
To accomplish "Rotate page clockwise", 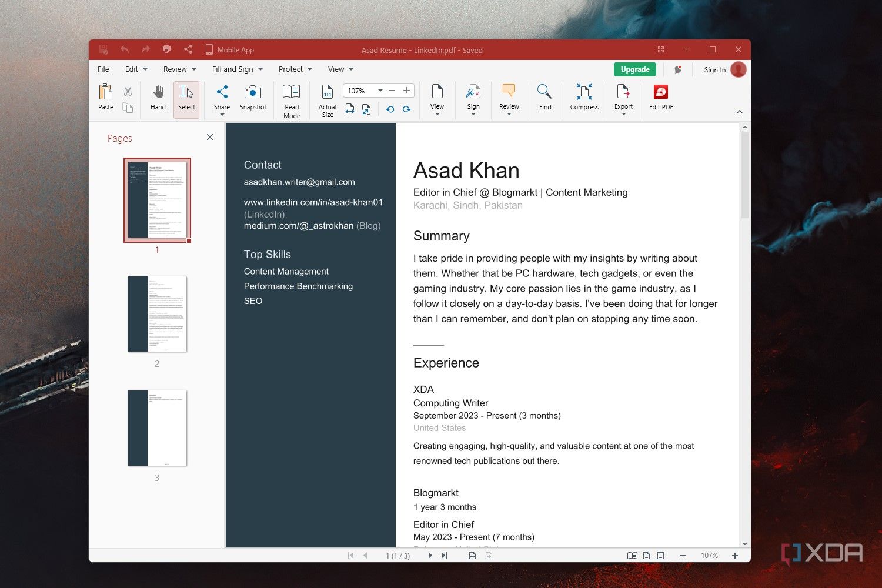I will [x=406, y=109].
